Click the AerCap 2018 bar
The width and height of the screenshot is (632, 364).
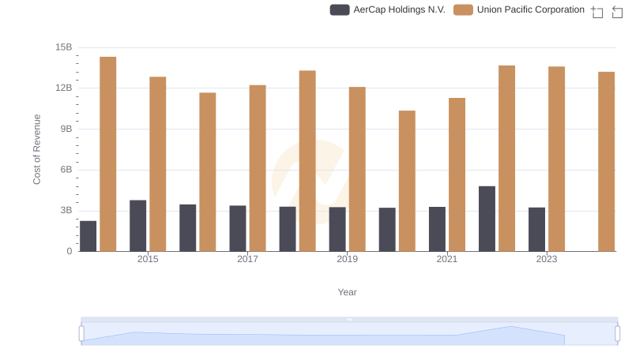click(288, 229)
